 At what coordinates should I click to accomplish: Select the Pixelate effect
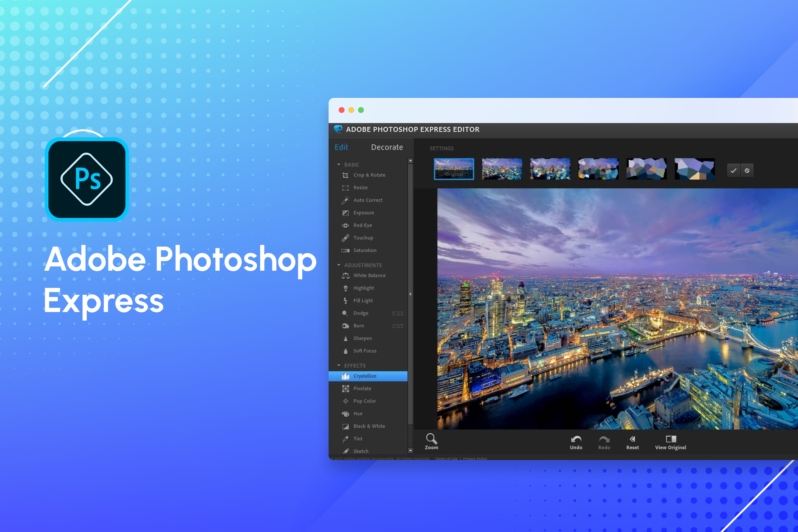click(362, 388)
